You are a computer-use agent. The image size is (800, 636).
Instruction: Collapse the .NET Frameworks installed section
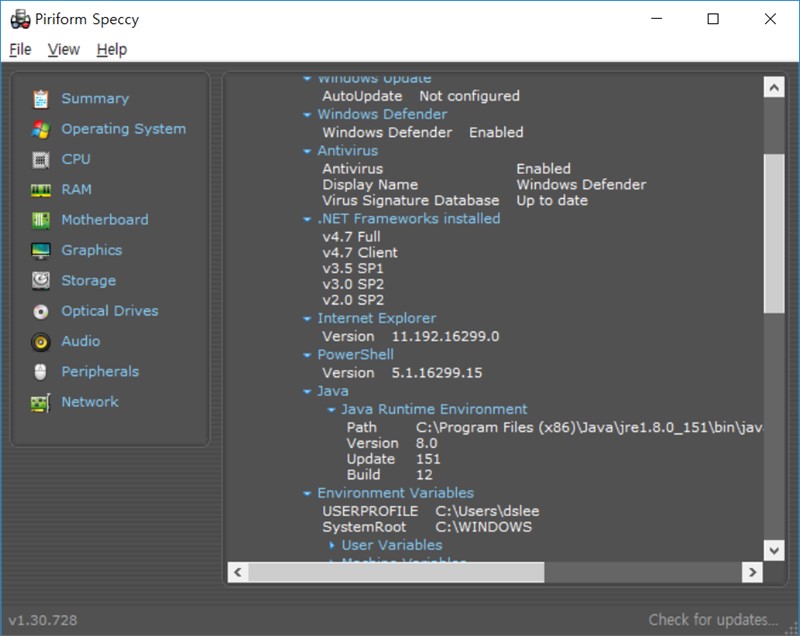[307, 220]
